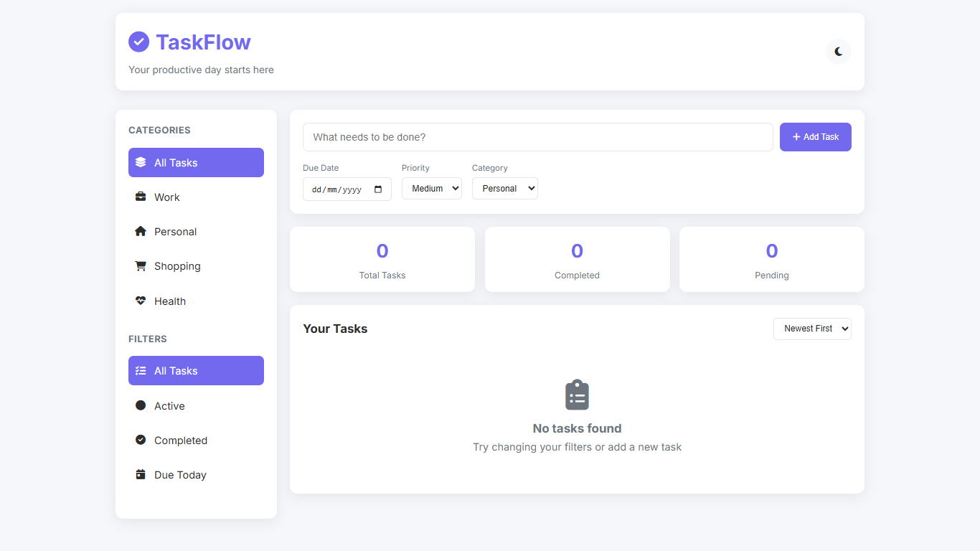Click the 'No tasks found' message
The height and width of the screenshot is (551, 980).
(x=577, y=428)
